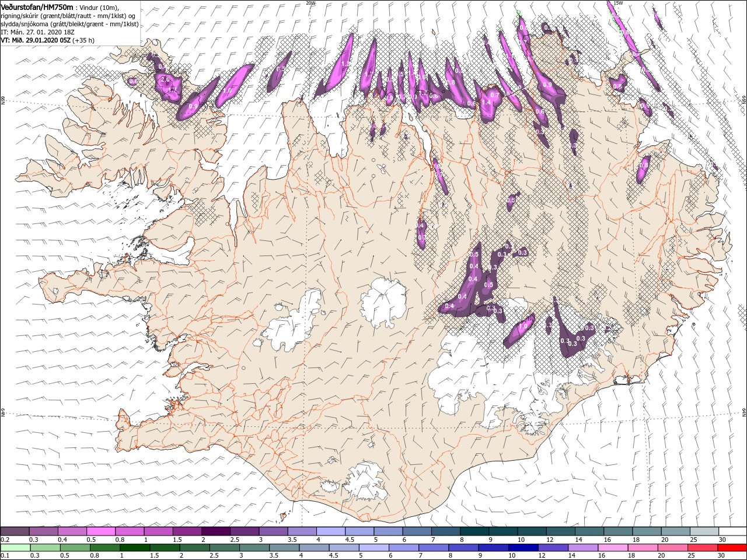Pick the medium green 0.5 swatch in bottom legend row
Screen dimensions: 747x560
click(x=75, y=548)
